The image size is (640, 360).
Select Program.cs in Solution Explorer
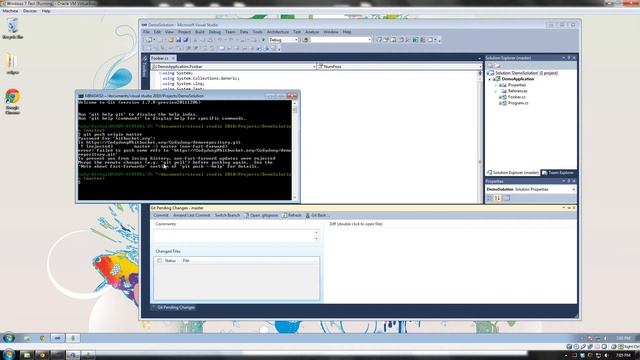click(x=518, y=103)
